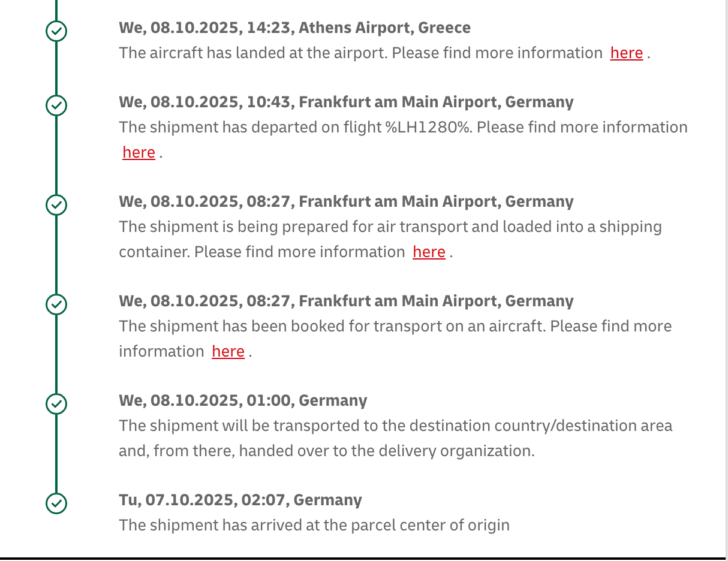Click the checkmark icon for the 01:00 Germany entry
This screenshot has height=561, width=728.
pos(56,404)
